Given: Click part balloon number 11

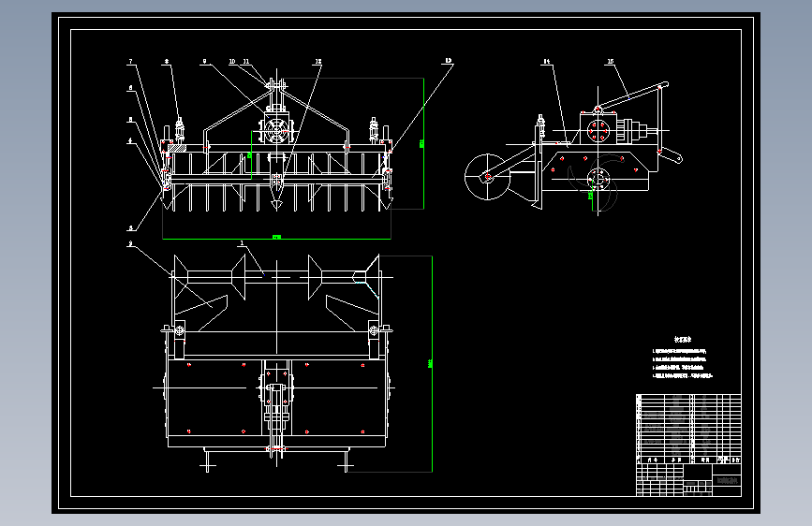Looking at the screenshot, I should point(246,61).
